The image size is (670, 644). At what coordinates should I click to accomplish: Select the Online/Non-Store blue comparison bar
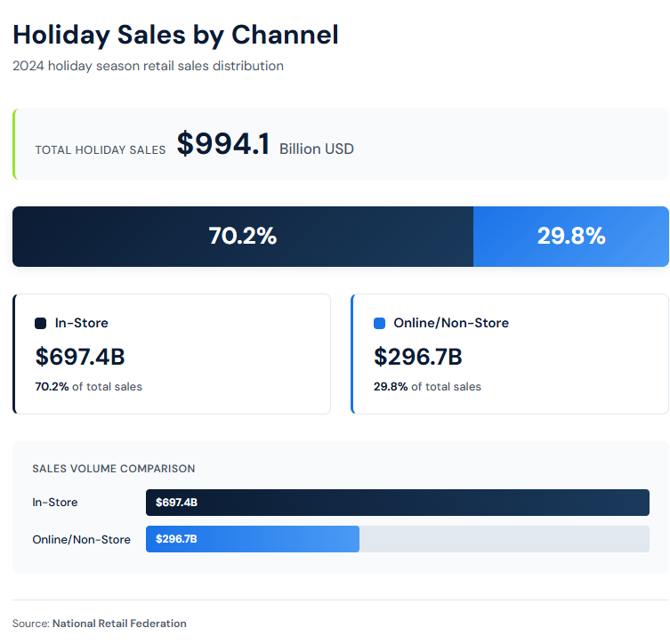[253, 539]
